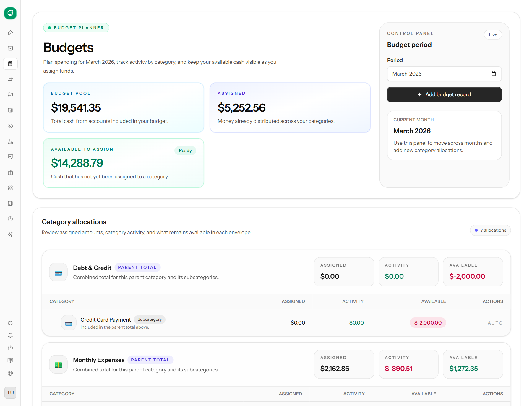
Task: Open the four-squares grid sidebar icon
Action: click(x=10, y=188)
